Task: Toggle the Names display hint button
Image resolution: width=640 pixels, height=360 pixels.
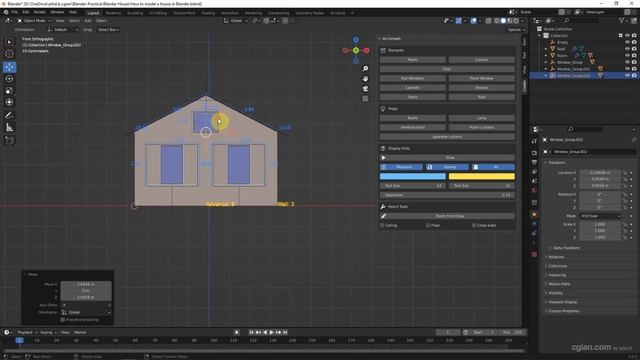Action: click(447, 167)
